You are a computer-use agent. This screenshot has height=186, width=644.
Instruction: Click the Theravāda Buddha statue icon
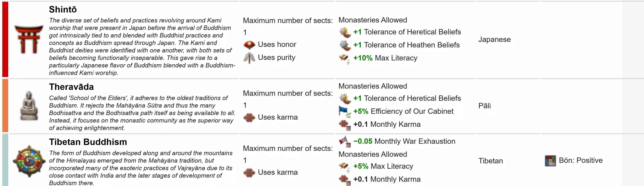29,106
